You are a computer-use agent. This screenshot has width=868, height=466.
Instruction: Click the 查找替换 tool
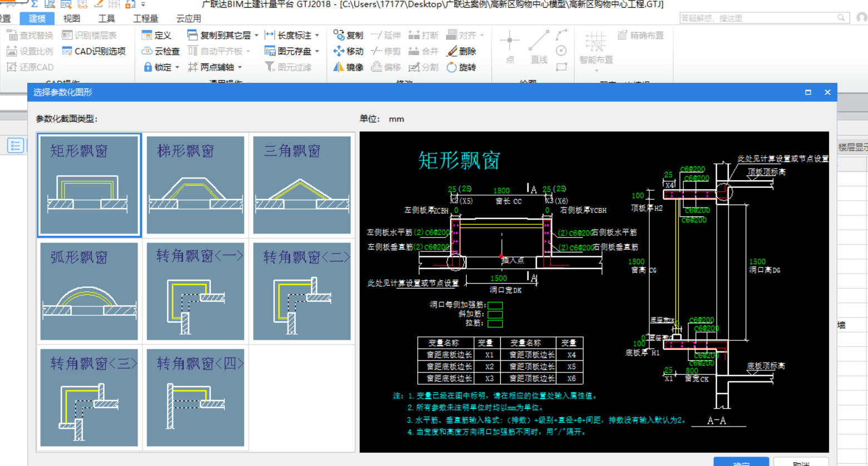click(x=30, y=35)
